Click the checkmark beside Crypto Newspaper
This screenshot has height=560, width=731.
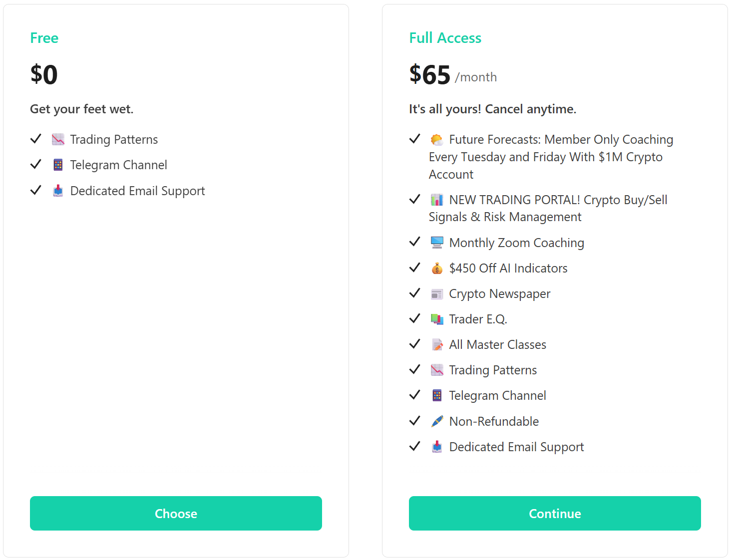click(x=415, y=293)
